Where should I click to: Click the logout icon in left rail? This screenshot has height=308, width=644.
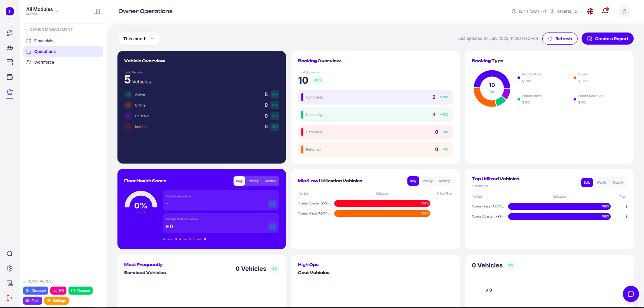click(10, 298)
